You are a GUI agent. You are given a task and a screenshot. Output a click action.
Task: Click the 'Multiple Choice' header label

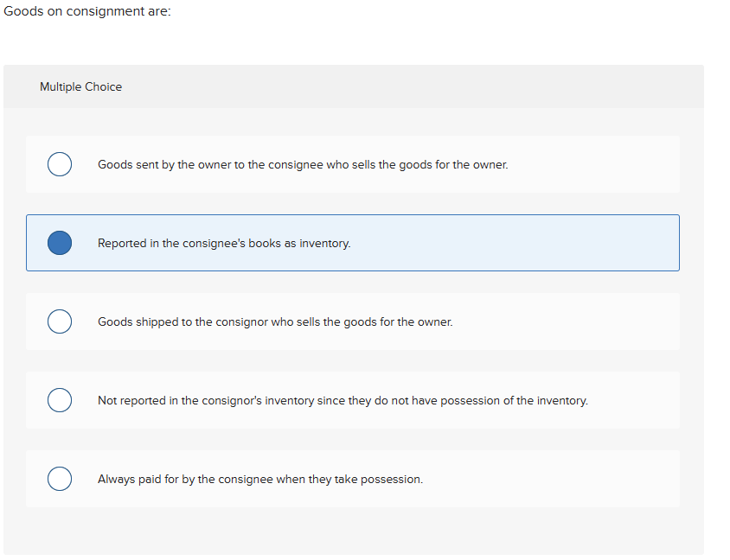click(80, 86)
